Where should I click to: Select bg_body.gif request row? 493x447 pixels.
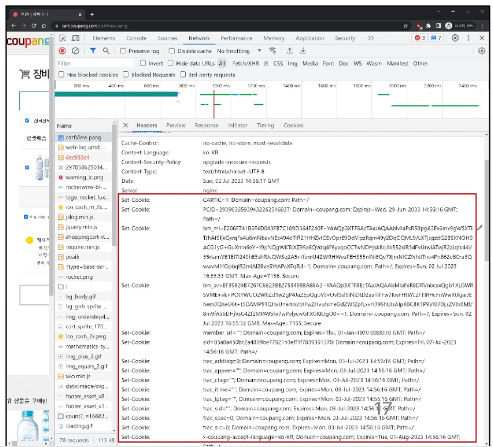click(84, 297)
